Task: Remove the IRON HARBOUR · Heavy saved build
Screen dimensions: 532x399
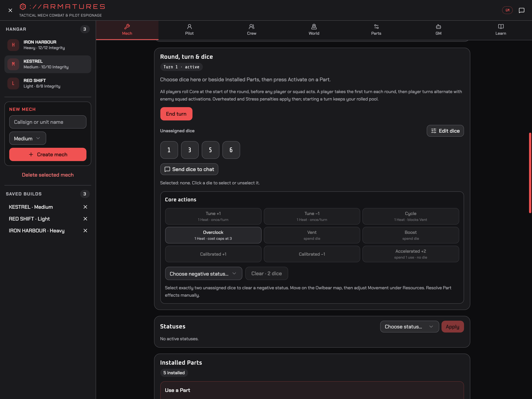Action: (x=85, y=230)
